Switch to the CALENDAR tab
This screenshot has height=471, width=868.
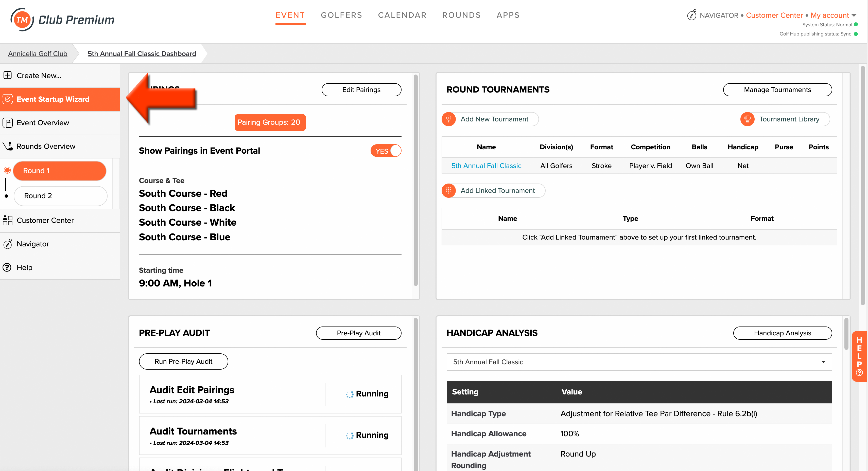402,15
